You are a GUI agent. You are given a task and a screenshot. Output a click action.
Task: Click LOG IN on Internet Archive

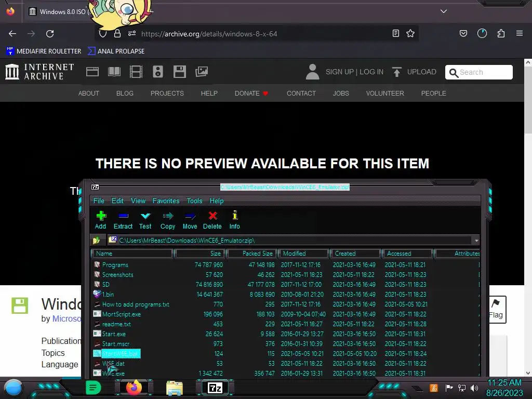coord(371,72)
